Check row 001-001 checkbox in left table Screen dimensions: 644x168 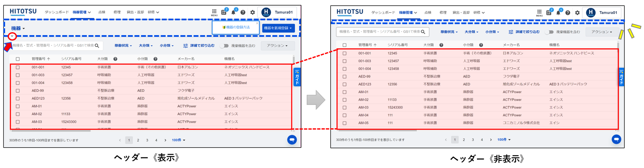(18, 67)
